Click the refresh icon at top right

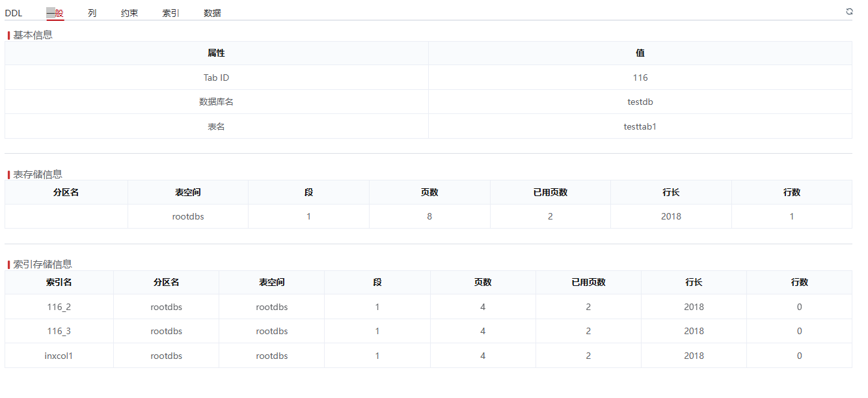[849, 11]
